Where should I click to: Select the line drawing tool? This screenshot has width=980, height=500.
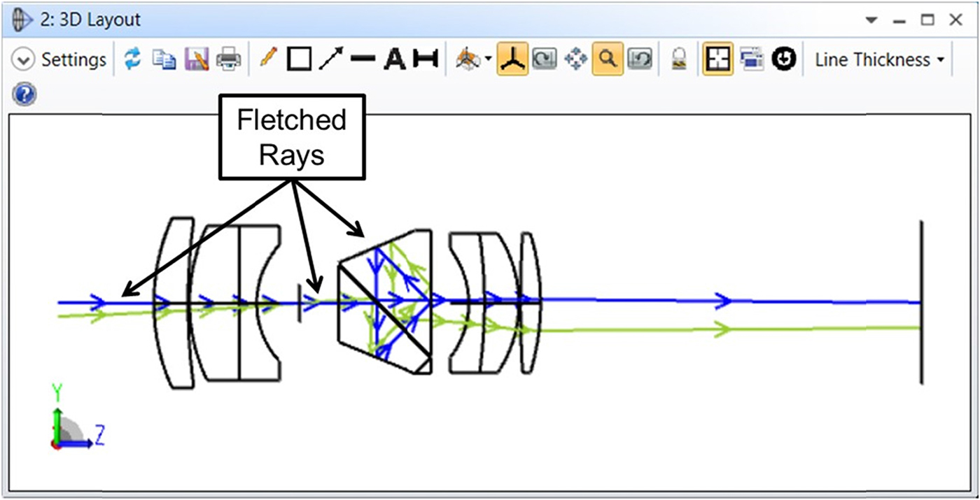[363, 60]
